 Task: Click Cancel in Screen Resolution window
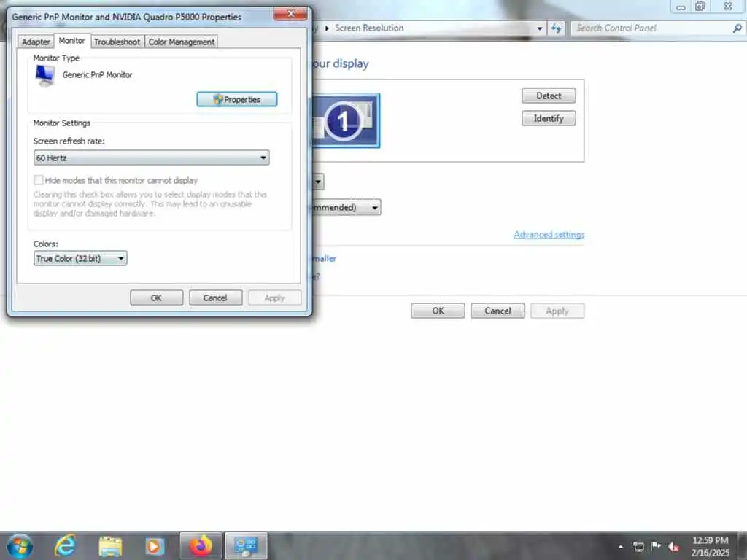tap(498, 311)
